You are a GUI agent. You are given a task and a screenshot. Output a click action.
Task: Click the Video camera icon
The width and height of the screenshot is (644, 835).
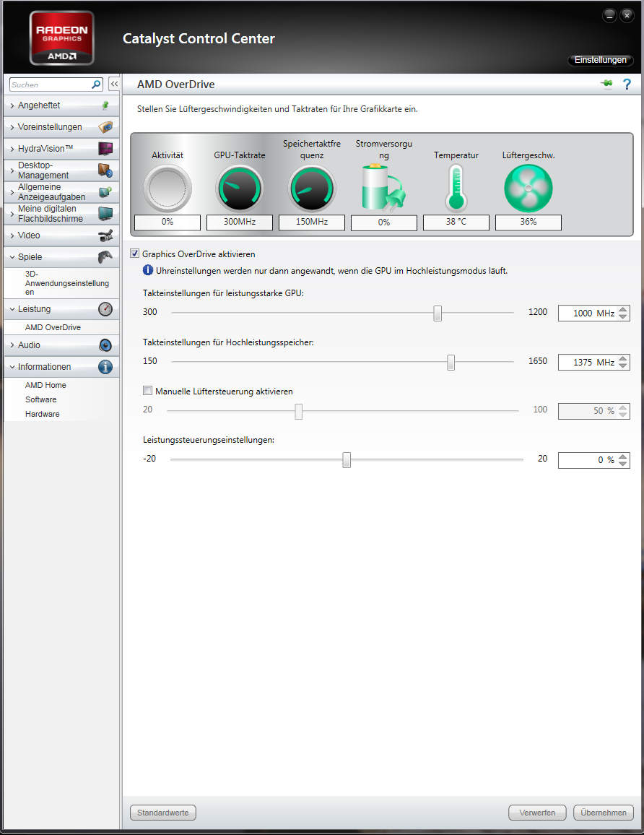pyautogui.click(x=105, y=235)
